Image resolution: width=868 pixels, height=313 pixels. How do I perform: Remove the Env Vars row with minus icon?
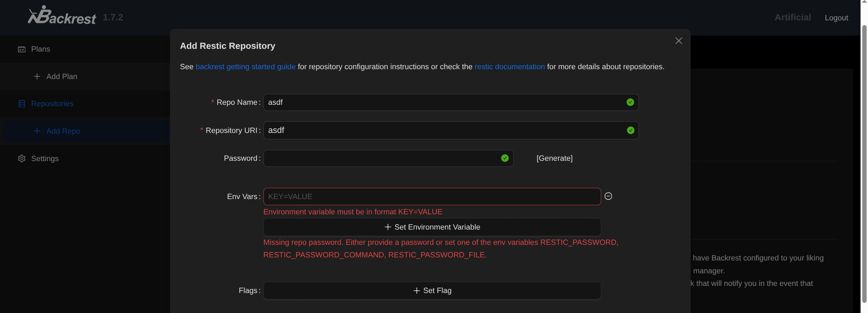pyautogui.click(x=608, y=196)
